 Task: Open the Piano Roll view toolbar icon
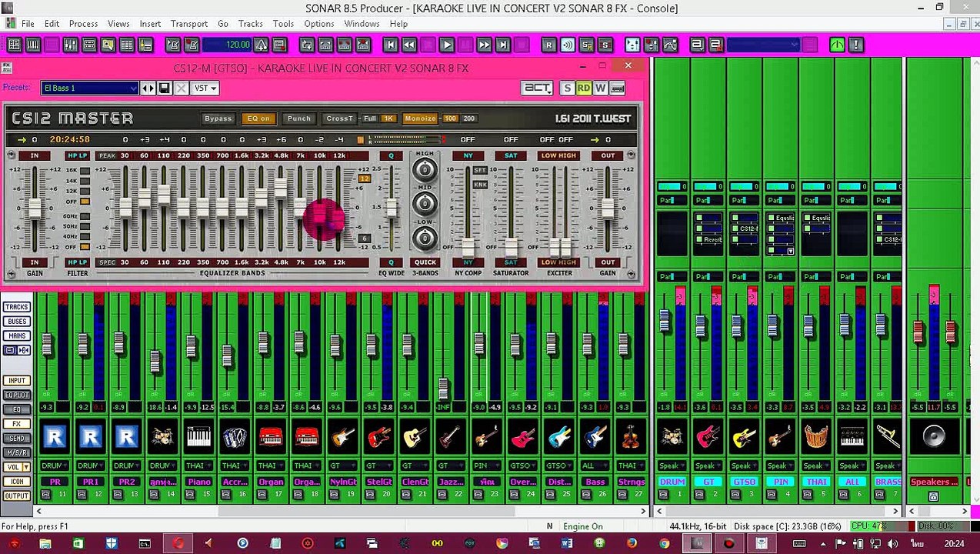click(x=33, y=45)
